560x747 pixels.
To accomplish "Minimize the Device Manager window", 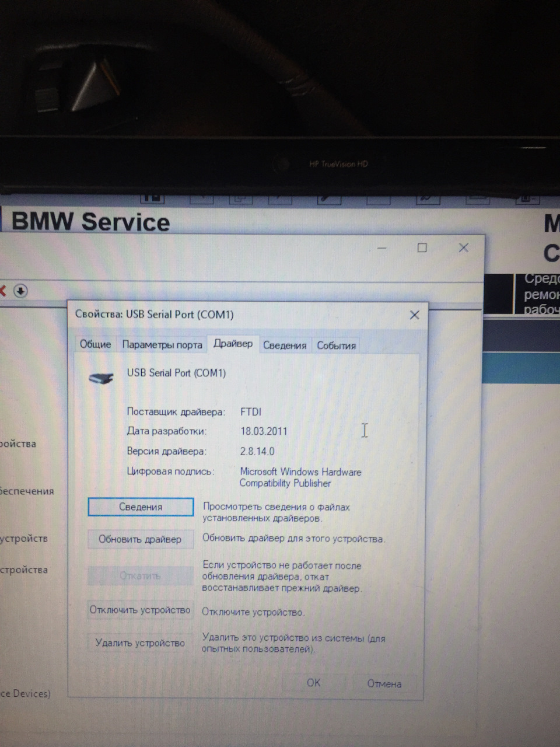I will click(x=382, y=248).
